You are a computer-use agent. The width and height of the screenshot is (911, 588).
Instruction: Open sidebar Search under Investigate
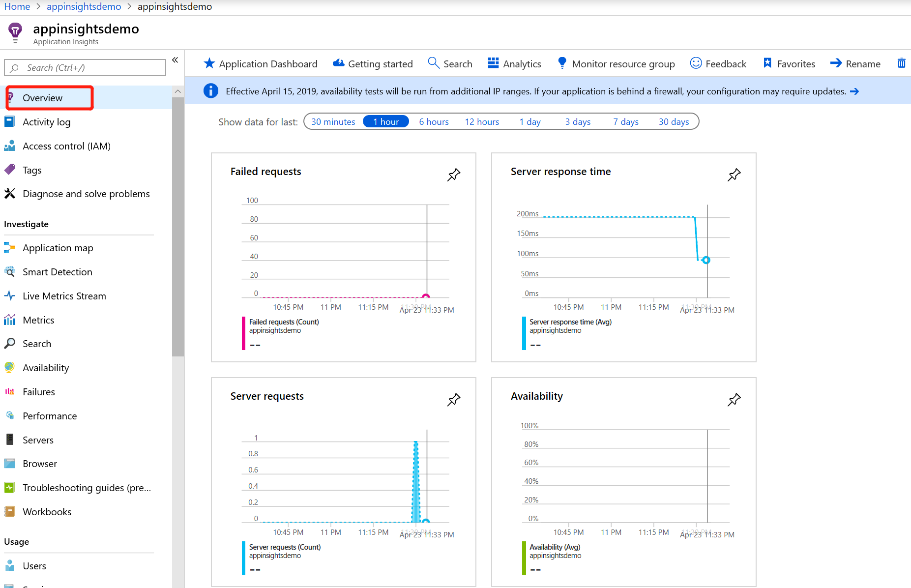[x=37, y=344]
